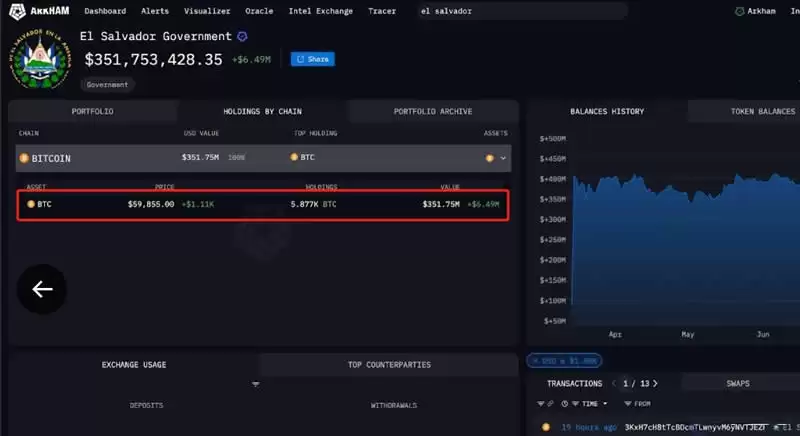Click the Government tag under the balance
This screenshot has height=436, width=800.
[x=109, y=85]
